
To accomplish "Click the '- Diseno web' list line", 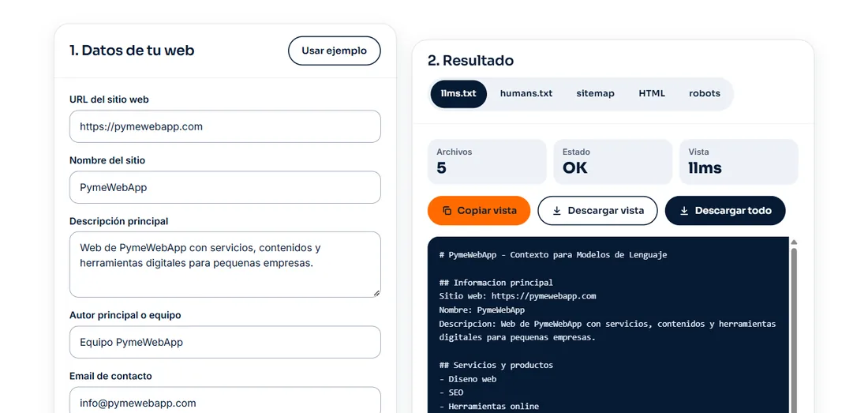I will [x=468, y=379].
